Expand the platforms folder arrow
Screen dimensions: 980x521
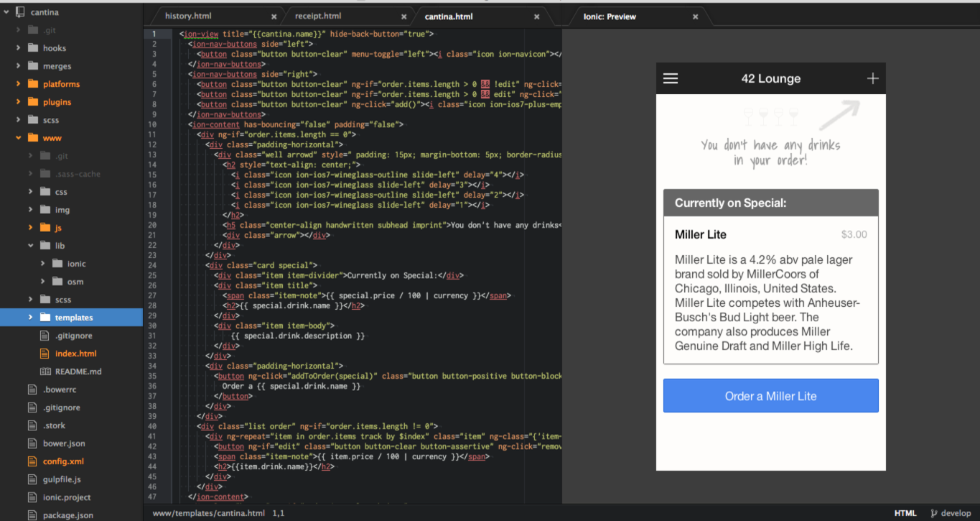click(18, 84)
